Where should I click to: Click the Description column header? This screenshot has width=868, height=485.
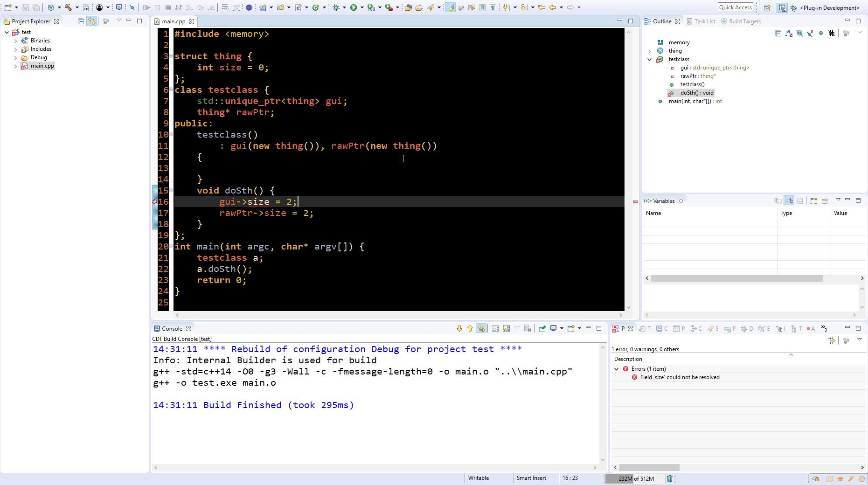tap(628, 359)
